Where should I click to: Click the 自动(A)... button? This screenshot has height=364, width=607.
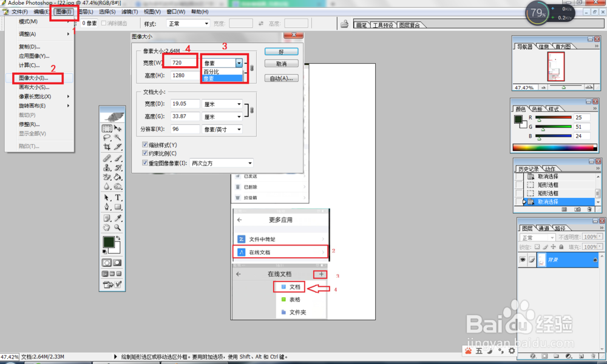coord(282,78)
